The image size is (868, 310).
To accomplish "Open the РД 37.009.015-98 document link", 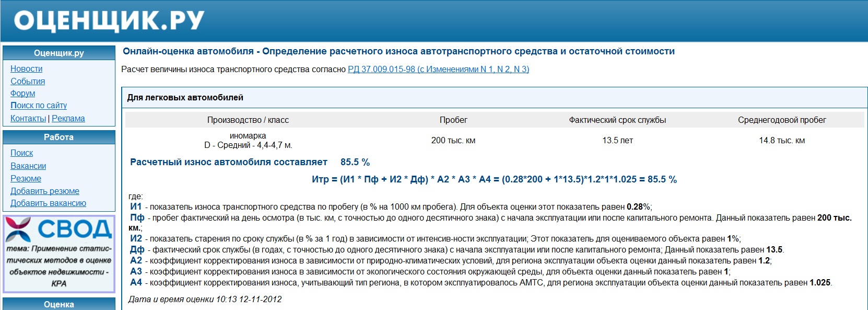I will click(438, 70).
